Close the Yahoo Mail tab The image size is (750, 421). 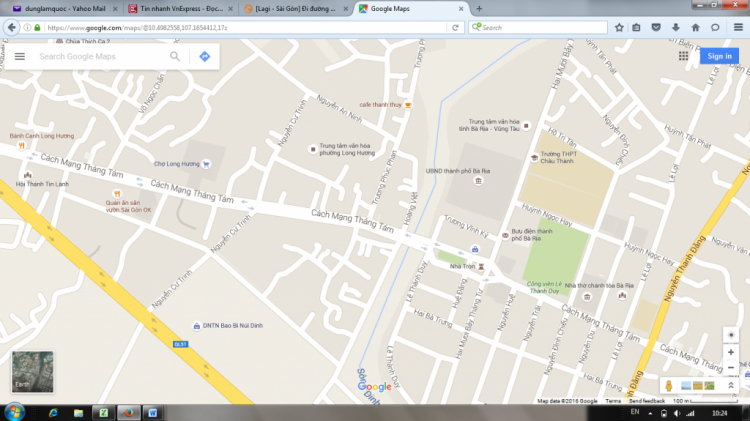[x=115, y=9]
